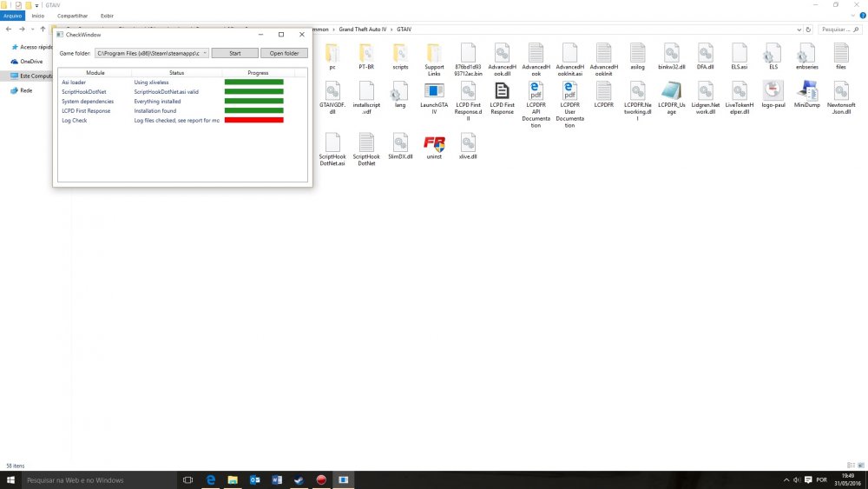Select the MiniDump file icon
The image size is (868, 489).
click(x=806, y=94)
